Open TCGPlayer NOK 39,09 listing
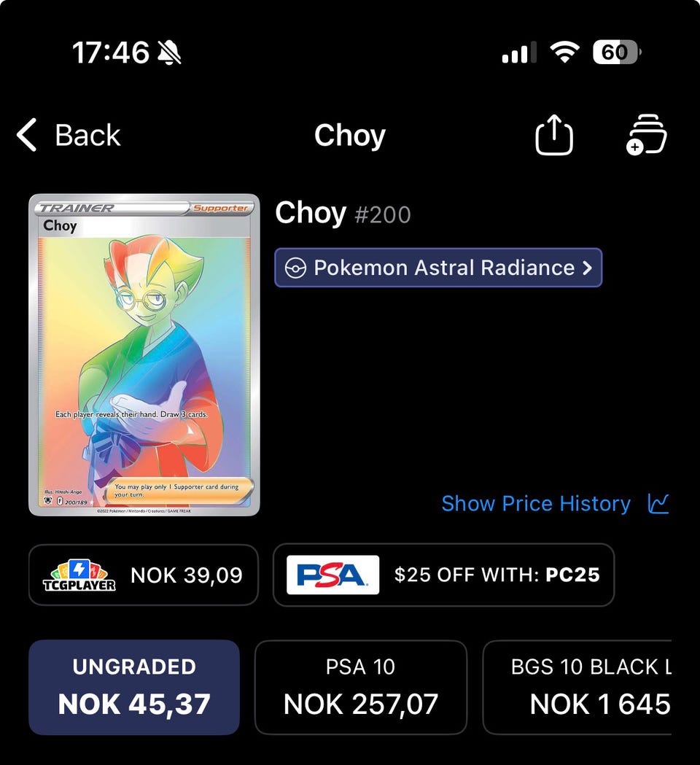700x765 pixels. (x=144, y=575)
